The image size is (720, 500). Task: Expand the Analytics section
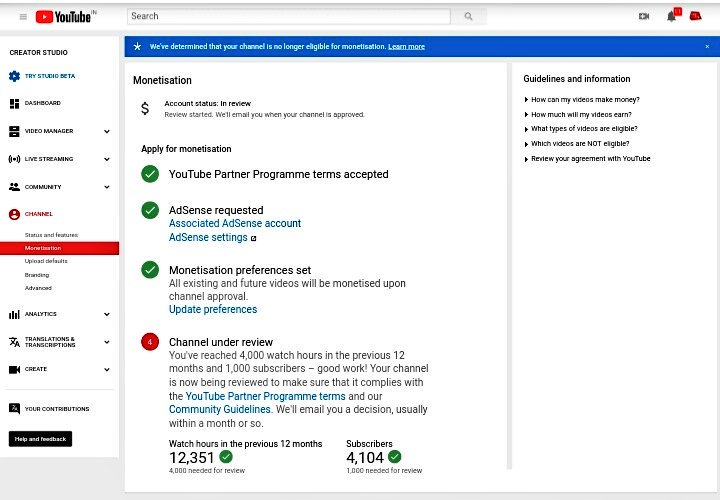point(107,315)
